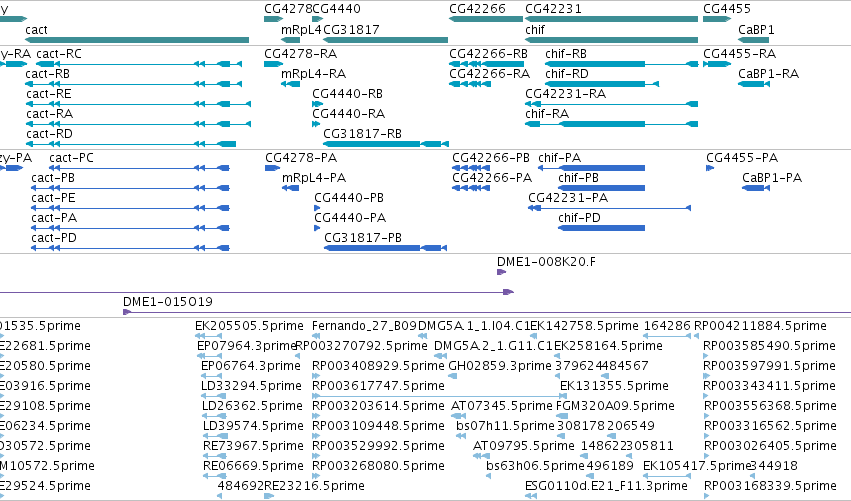Select protein CaBP1-PA
Viewport: 851px width, 501px height.
pos(755,188)
